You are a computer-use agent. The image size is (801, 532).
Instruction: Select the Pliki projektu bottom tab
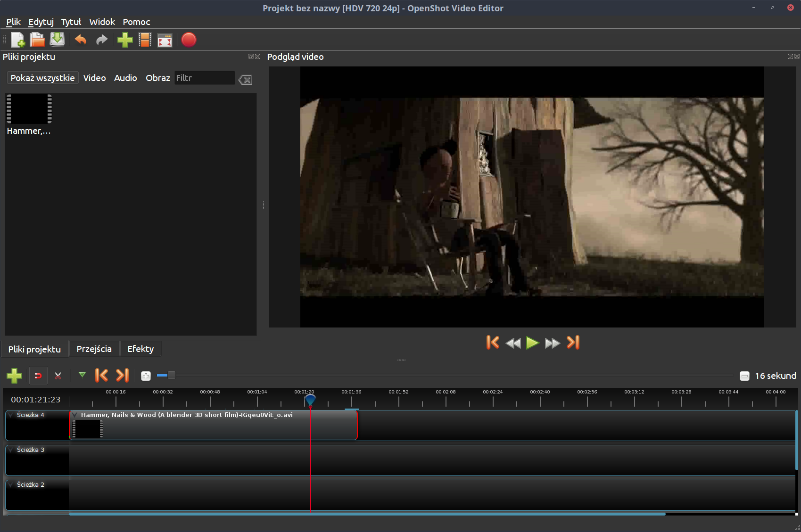(34, 349)
